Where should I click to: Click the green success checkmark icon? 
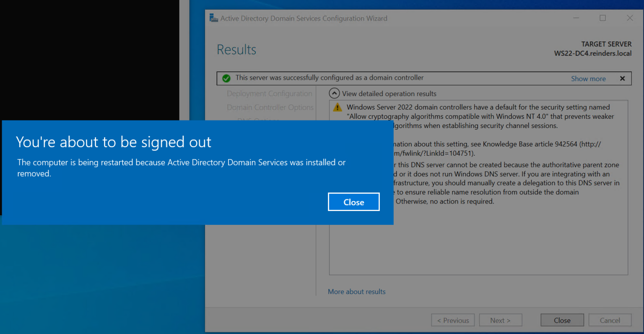pyautogui.click(x=226, y=78)
